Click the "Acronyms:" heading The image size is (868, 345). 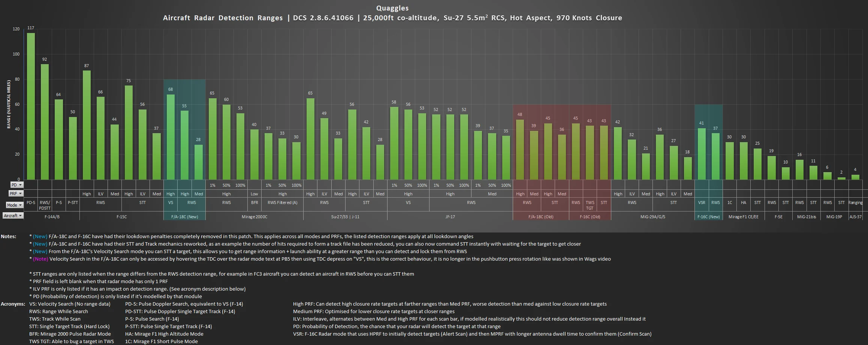(x=13, y=304)
